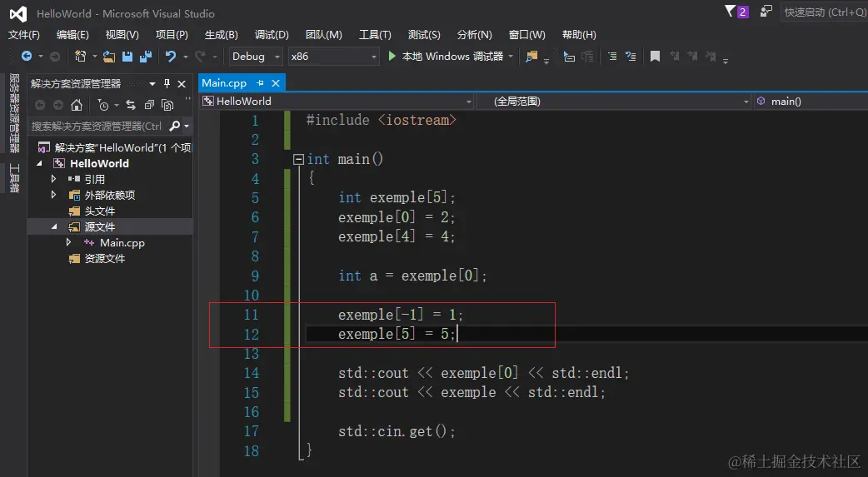Screen dimensions: 868x477
Task: Close the Main.cpp tab
Action: coord(276,83)
